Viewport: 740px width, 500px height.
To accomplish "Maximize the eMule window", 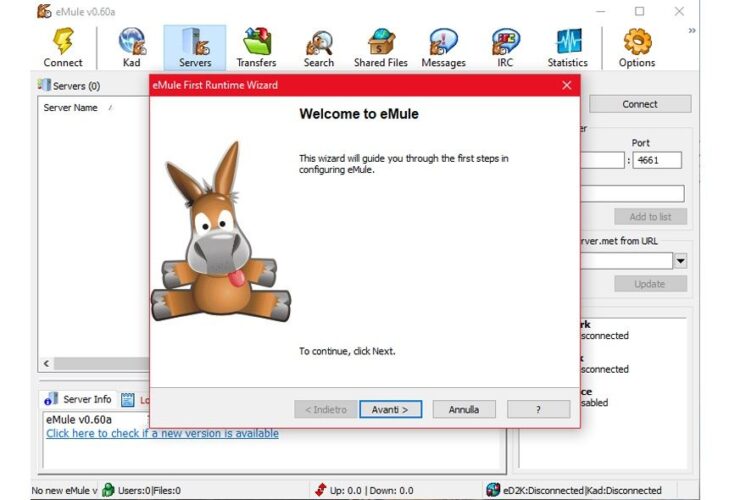I will 639,11.
